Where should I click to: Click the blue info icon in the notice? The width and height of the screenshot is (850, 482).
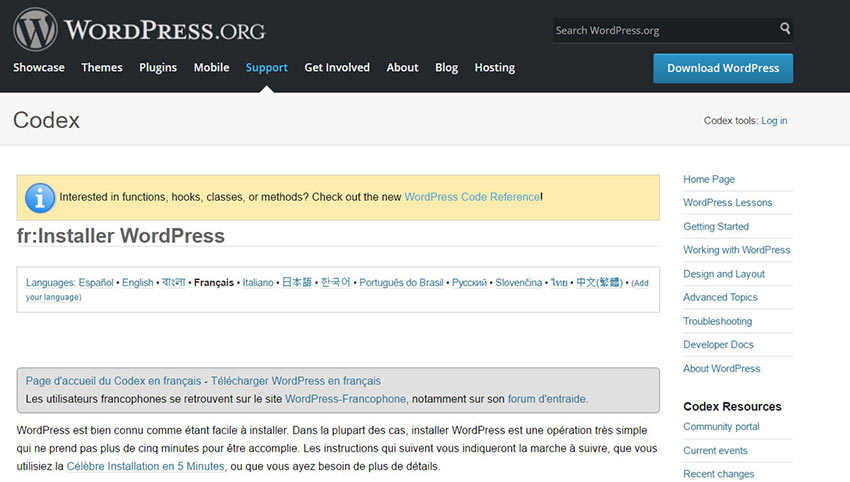point(40,198)
